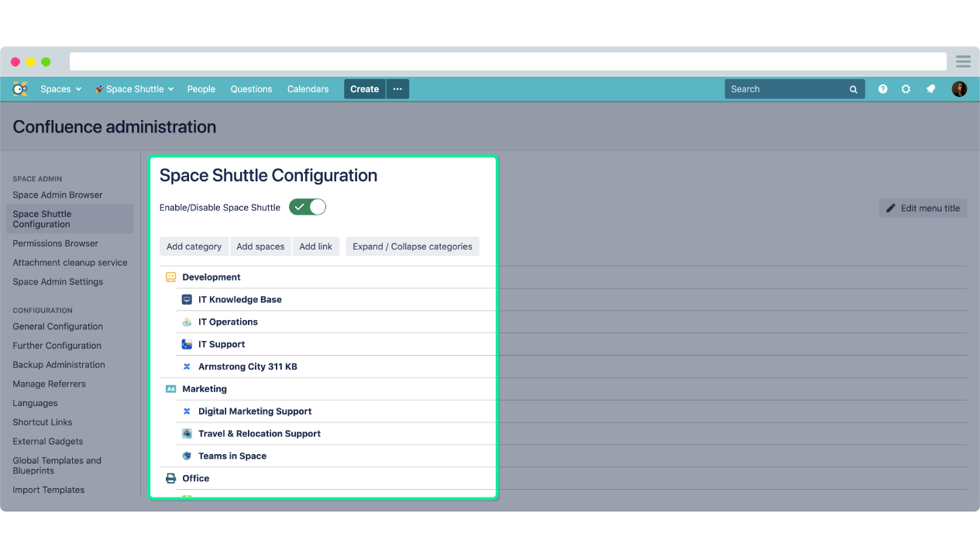Click the Create button
The width and height of the screenshot is (980, 558).
tap(364, 88)
